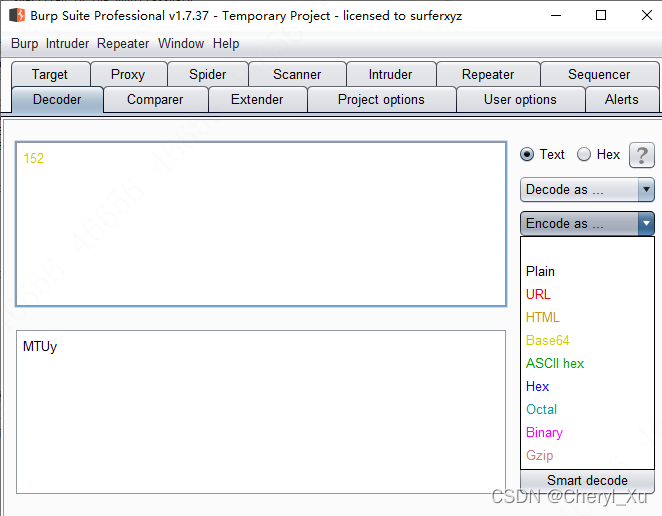Choose URL encoding option

click(538, 294)
